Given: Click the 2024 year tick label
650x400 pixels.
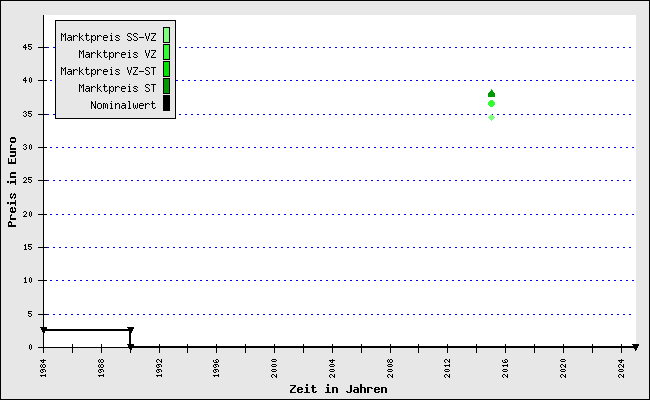Looking at the screenshot, I should click(x=621, y=366).
